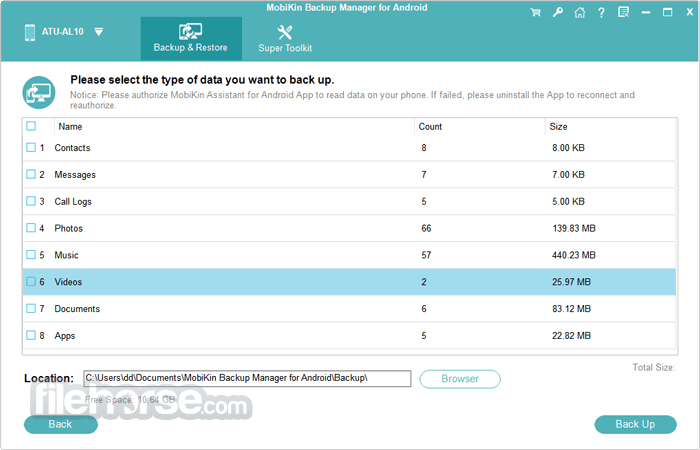Click the Total Size label

point(654,367)
